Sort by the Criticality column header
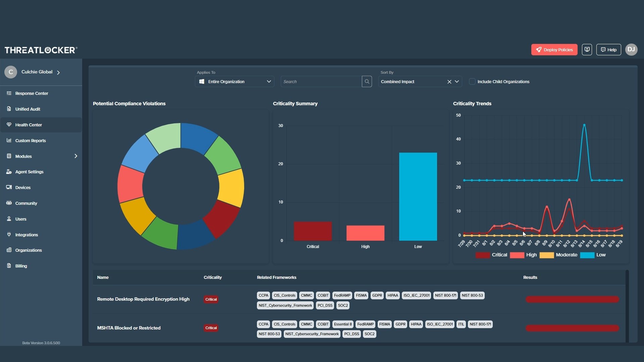644x362 pixels. pos(213,277)
